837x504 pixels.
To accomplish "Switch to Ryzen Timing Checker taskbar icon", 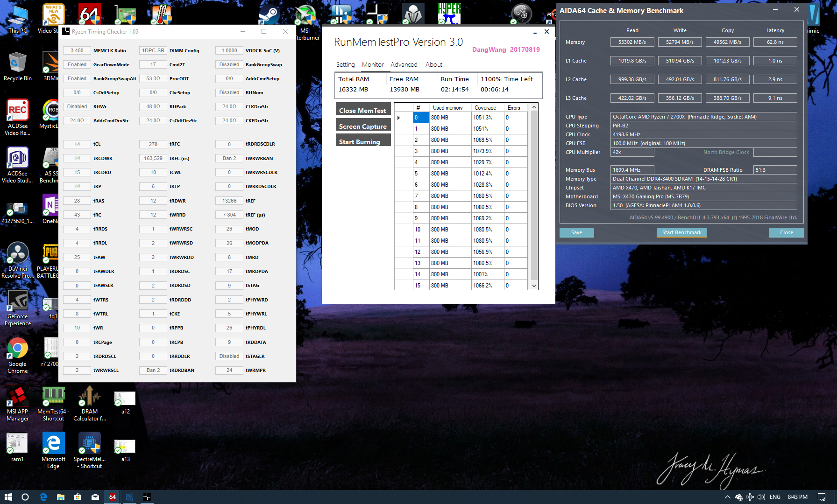I will pyautogui.click(x=147, y=497).
